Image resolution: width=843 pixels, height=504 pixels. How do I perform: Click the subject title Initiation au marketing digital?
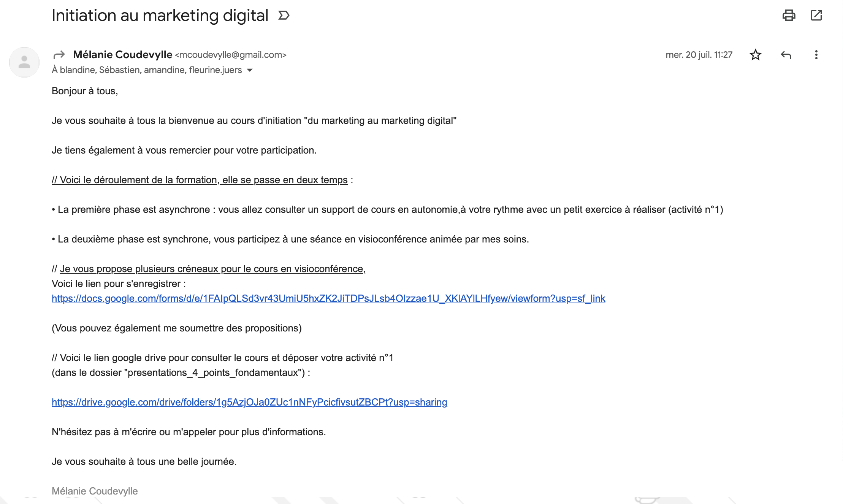click(x=160, y=16)
